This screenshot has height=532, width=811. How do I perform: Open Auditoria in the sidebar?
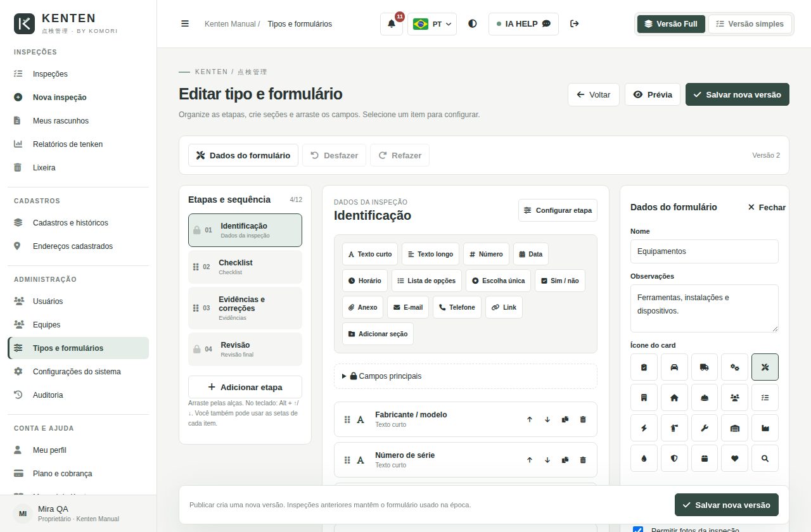79,395
